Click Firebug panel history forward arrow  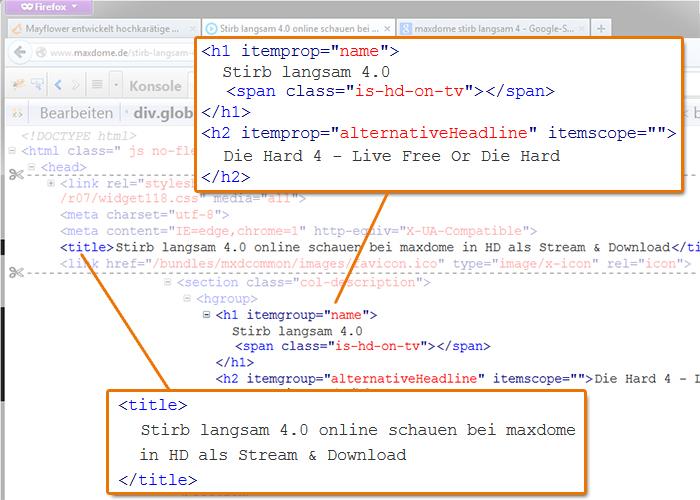(x=75, y=84)
